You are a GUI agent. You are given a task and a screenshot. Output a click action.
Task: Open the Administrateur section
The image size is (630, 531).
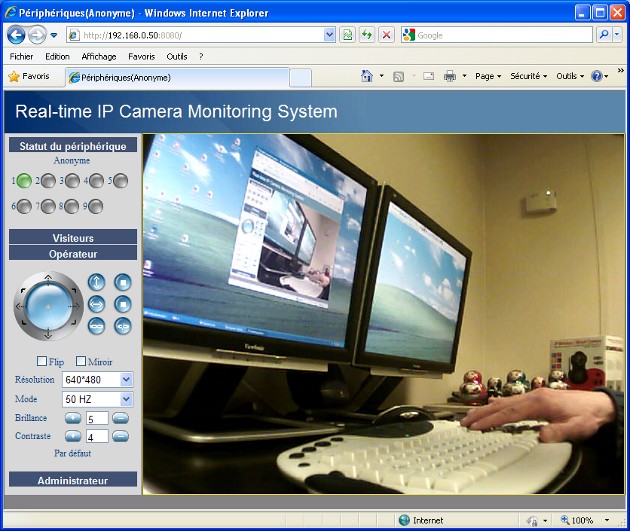point(73,480)
